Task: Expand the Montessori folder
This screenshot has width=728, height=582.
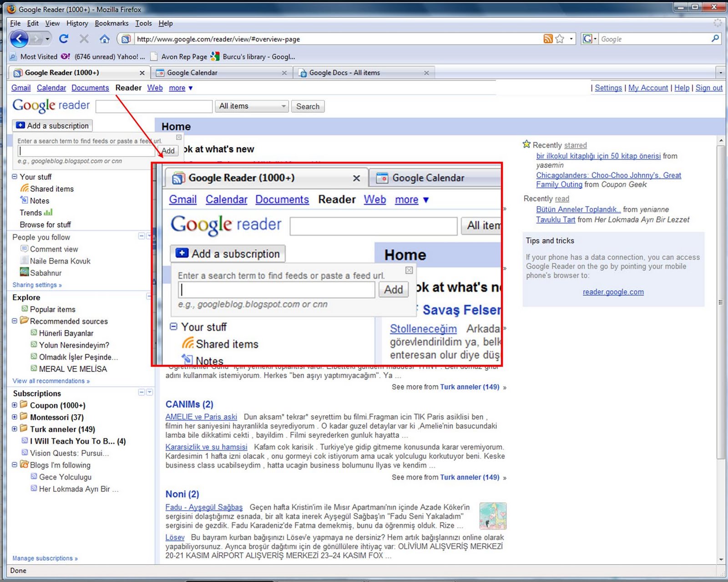Action: pyautogui.click(x=15, y=416)
